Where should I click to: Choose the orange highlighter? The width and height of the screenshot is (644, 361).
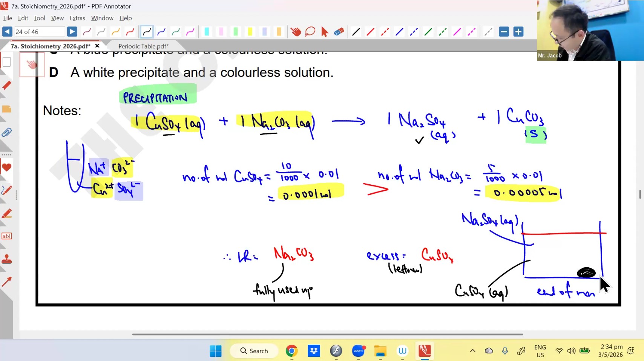279,32
